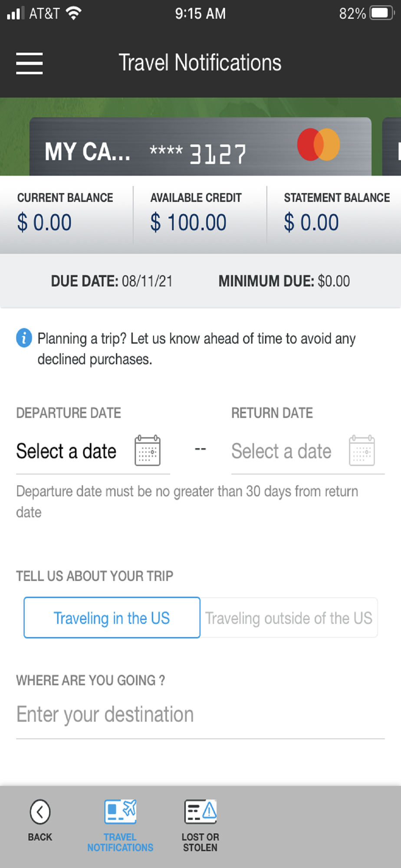Tap the Mastercard logo on card
401x868 pixels.
coord(319,145)
